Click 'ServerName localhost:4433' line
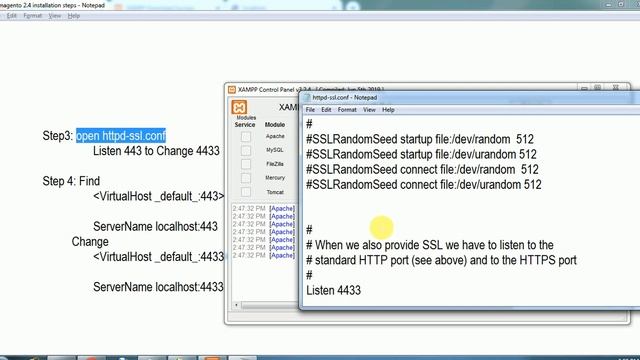The width and height of the screenshot is (640, 360). [x=158, y=287]
